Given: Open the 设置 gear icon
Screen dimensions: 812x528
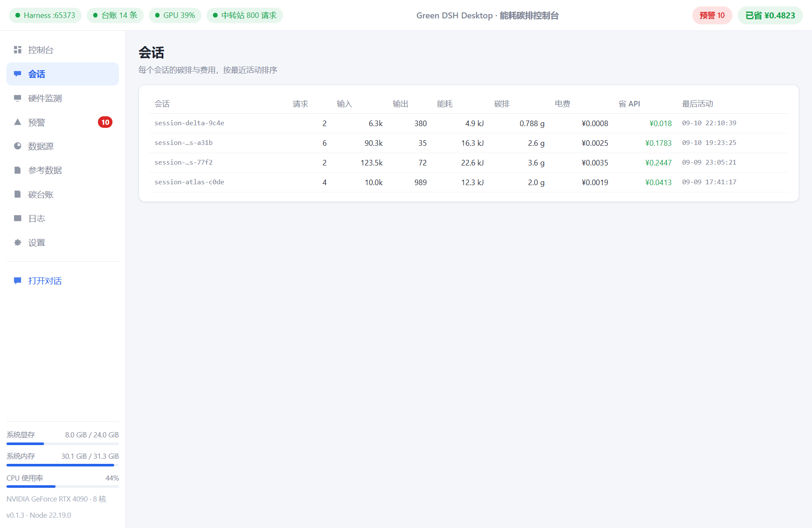Looking at the screenshot, I should (18, 242).
